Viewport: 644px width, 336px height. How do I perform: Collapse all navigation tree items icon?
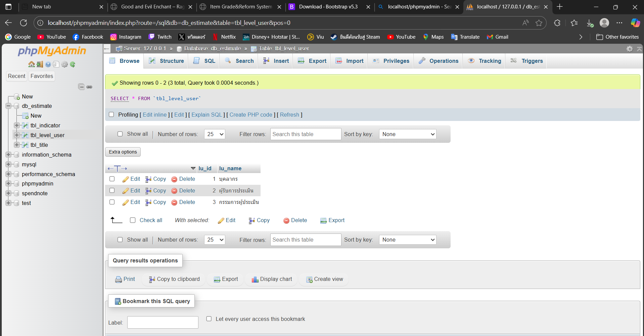pos(81,87)
